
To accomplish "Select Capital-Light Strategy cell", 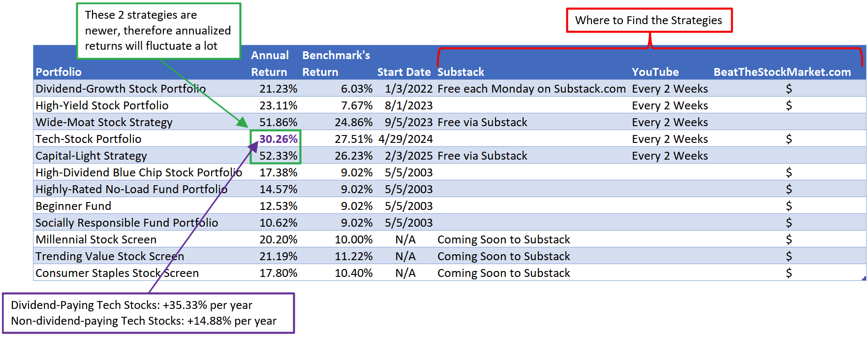I will pos(91,156).
